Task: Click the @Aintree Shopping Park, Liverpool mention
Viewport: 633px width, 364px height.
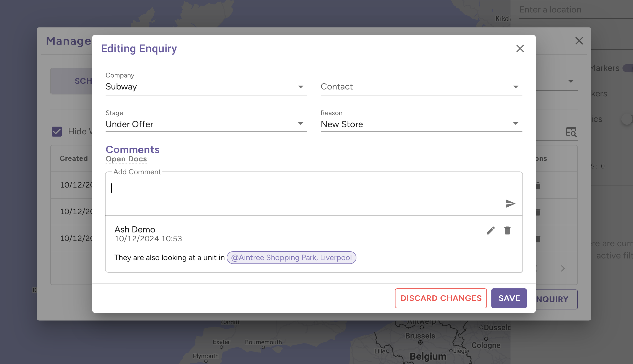Action: pos(291,258)
